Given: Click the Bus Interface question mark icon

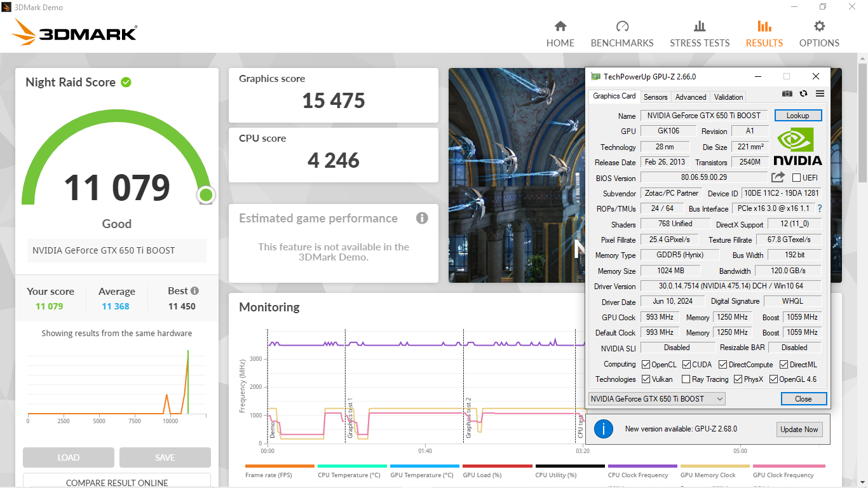Looking at the screenshot, I should pos(820,208).
